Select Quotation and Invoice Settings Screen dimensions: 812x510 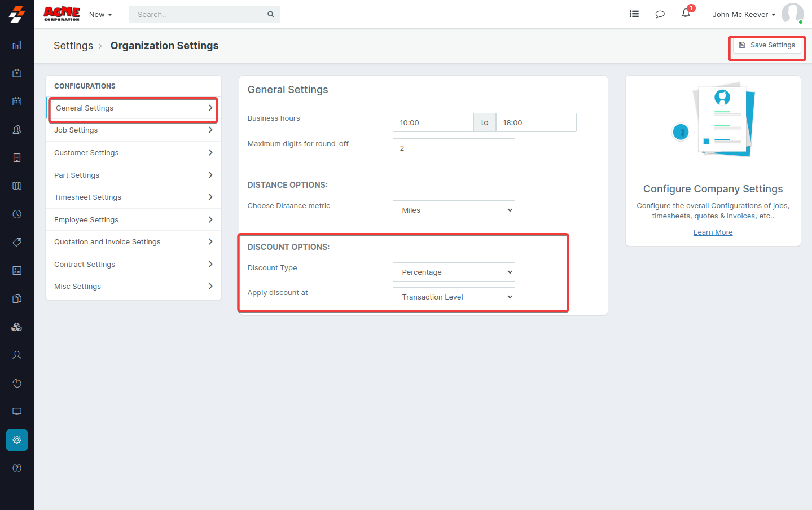tap(133, 242)
